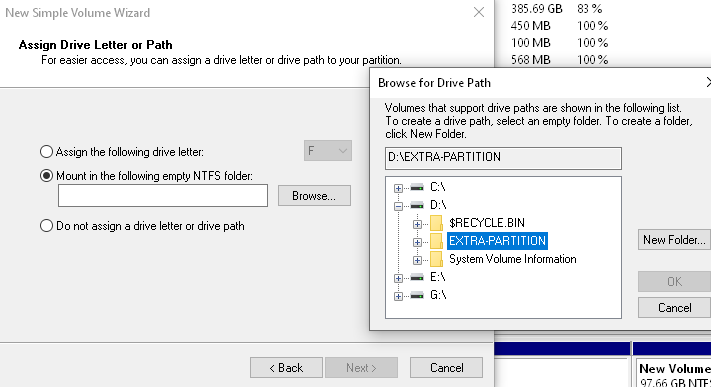Expand the C:\ drive tree node
This screenshot has height=387, width=711.
click(398, 188)
